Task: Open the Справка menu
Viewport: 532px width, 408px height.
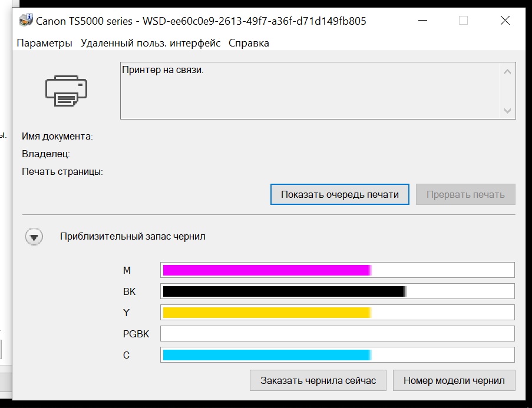Action: click(x=249, y=43)
